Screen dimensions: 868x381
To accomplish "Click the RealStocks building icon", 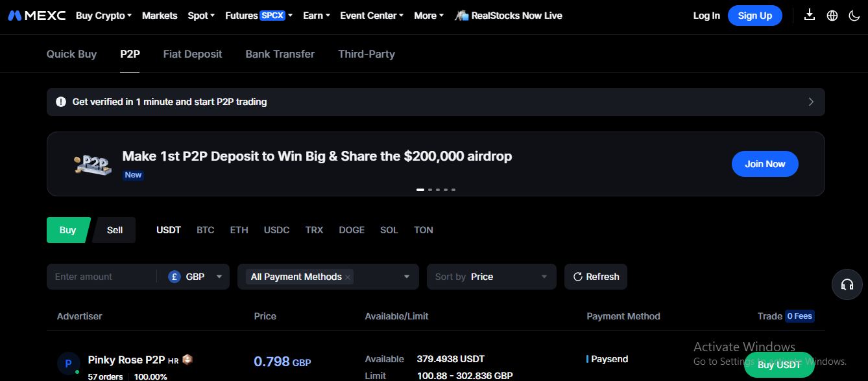I will tap(462, 16).
